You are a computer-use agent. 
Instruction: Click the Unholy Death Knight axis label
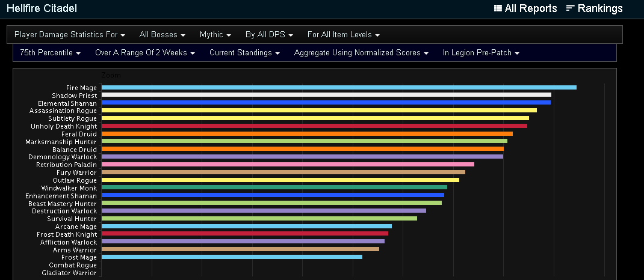64,126
